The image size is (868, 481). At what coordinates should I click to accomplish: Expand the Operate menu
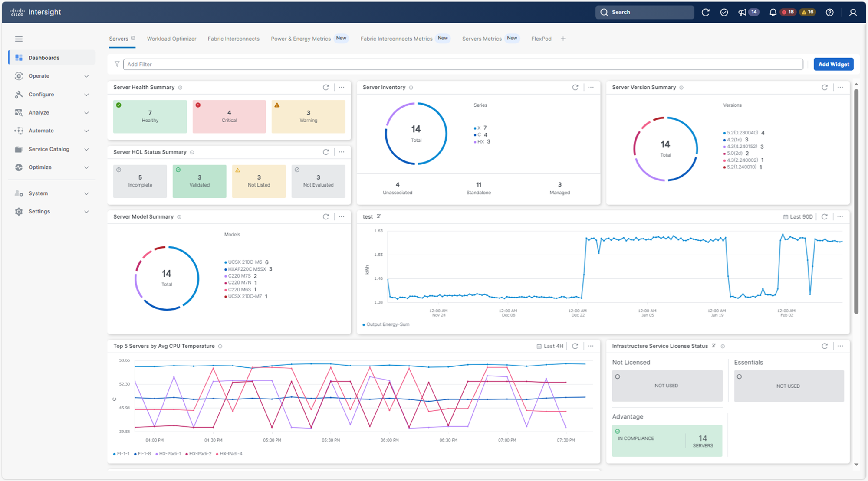(52, 76)
